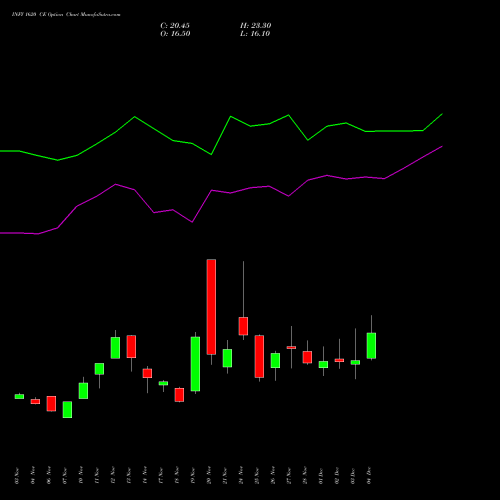
Task: Click the 01 Dec date label
Action: (x=321, y=476)
